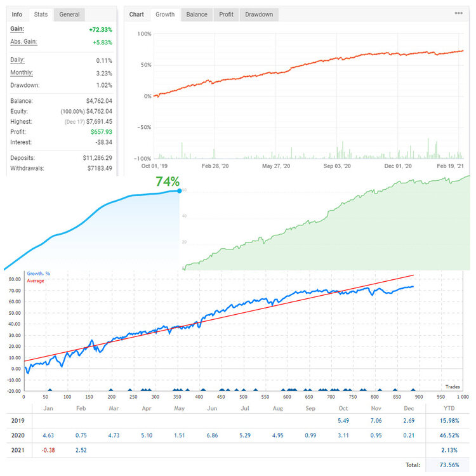Select the 1.02% drawdown value
Image resolution: width=476 pixels, height=476 pixels.
coord(104,85)
